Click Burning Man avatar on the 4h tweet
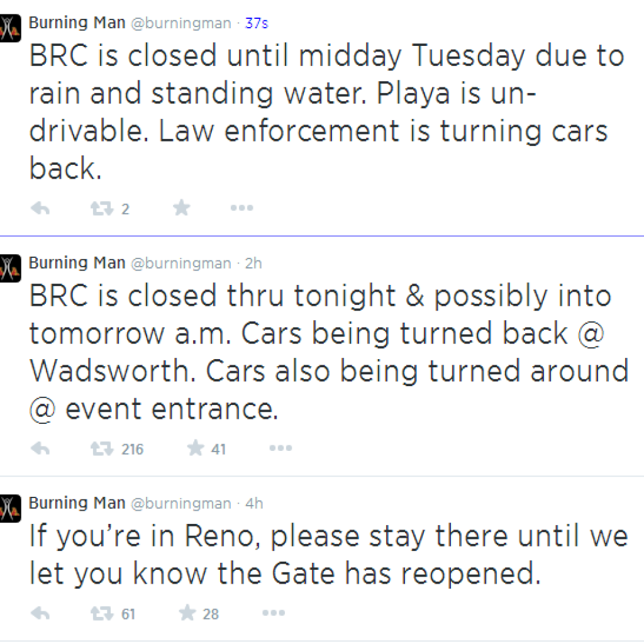 10,508
